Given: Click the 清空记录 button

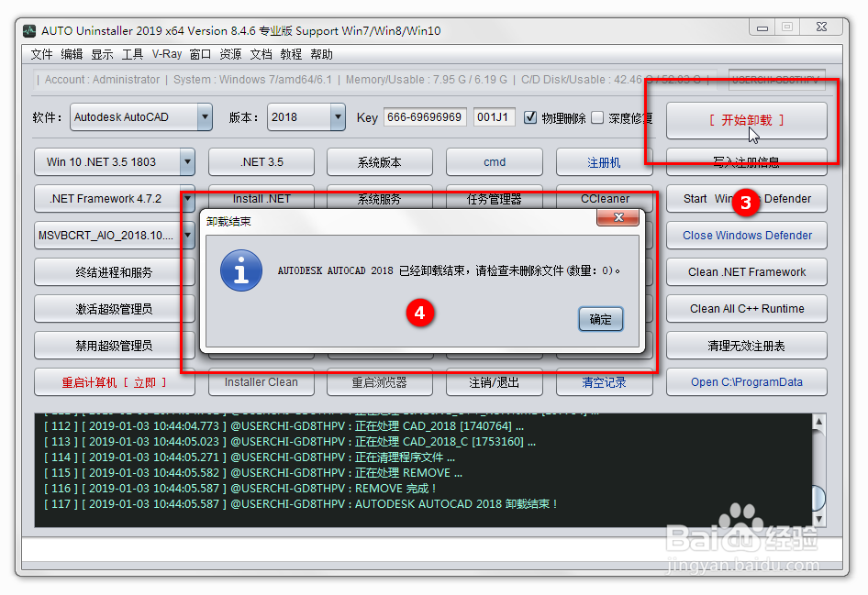Looking at the screenshot, I should pos(604,382).
